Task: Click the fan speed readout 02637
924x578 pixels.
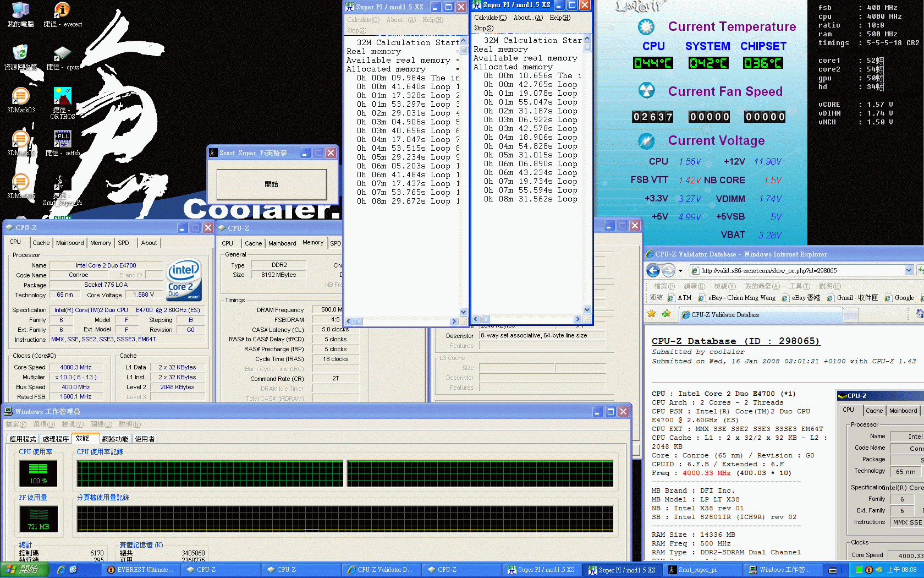Action: pos(653,117)
